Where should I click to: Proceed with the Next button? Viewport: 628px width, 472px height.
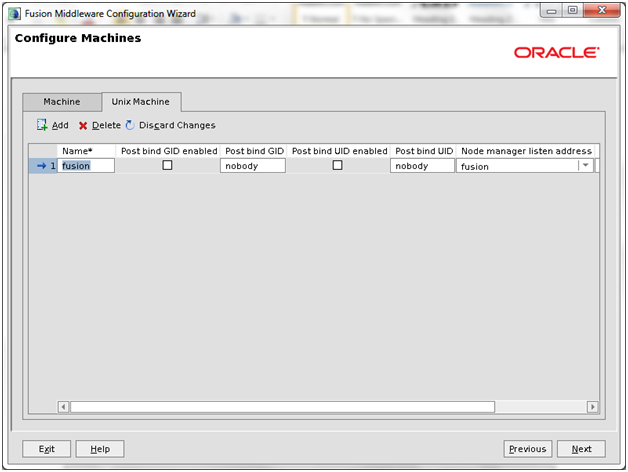click(581, 449)
